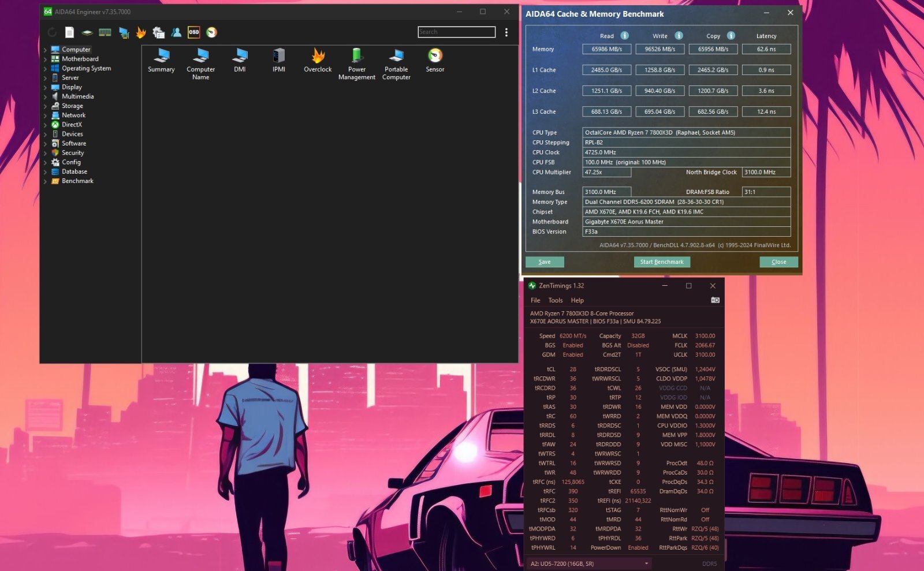Click the tREFI value 65535 in ZenTimings
Viewport: 924px width, 571px height.
coord(638,491)
